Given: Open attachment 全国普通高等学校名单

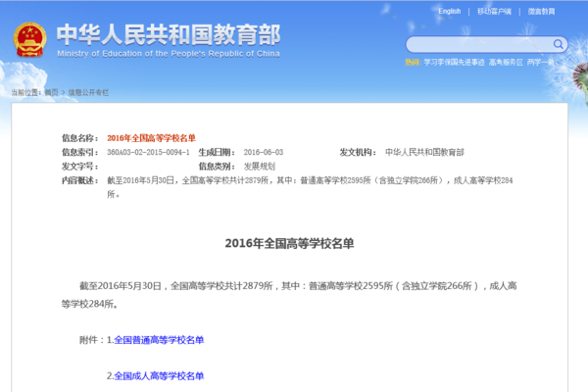Looking at the screenshot, I should 159,340.
